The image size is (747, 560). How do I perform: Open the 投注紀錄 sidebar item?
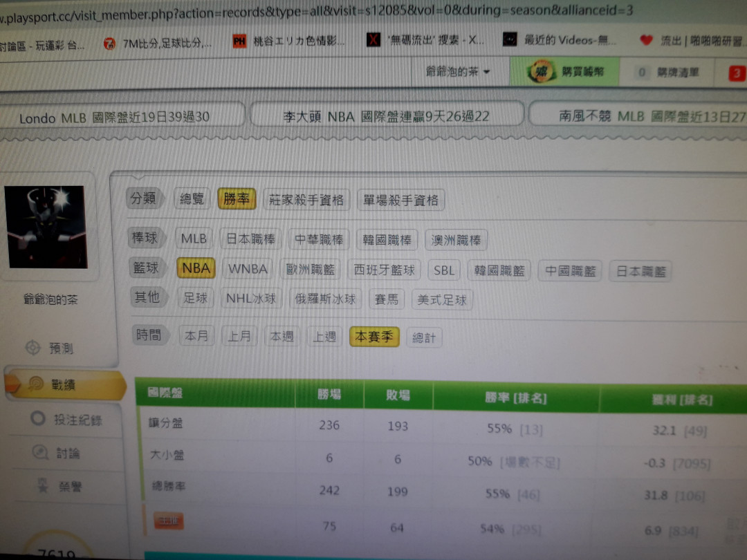click(x=77, y=420)
